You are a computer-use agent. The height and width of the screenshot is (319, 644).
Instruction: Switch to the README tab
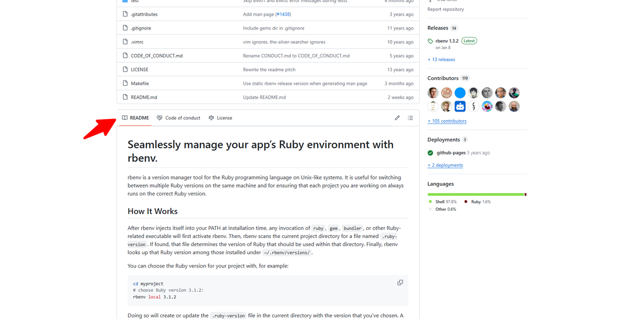point(135,118)
